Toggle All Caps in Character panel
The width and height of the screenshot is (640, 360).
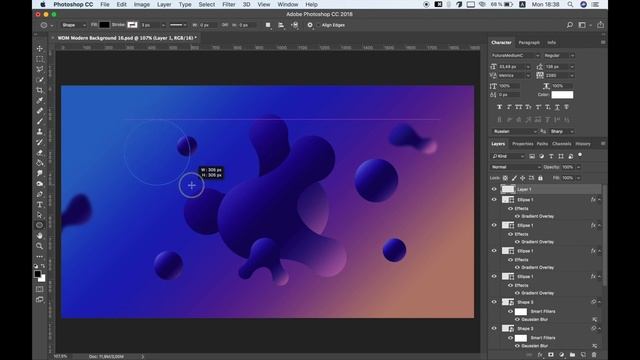point(518,107)
